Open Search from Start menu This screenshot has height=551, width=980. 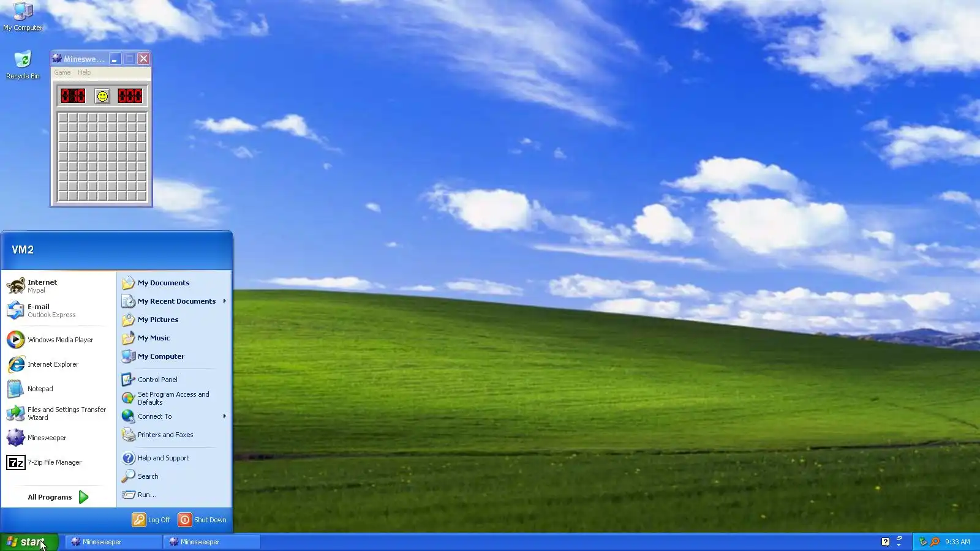coord(175,476)
